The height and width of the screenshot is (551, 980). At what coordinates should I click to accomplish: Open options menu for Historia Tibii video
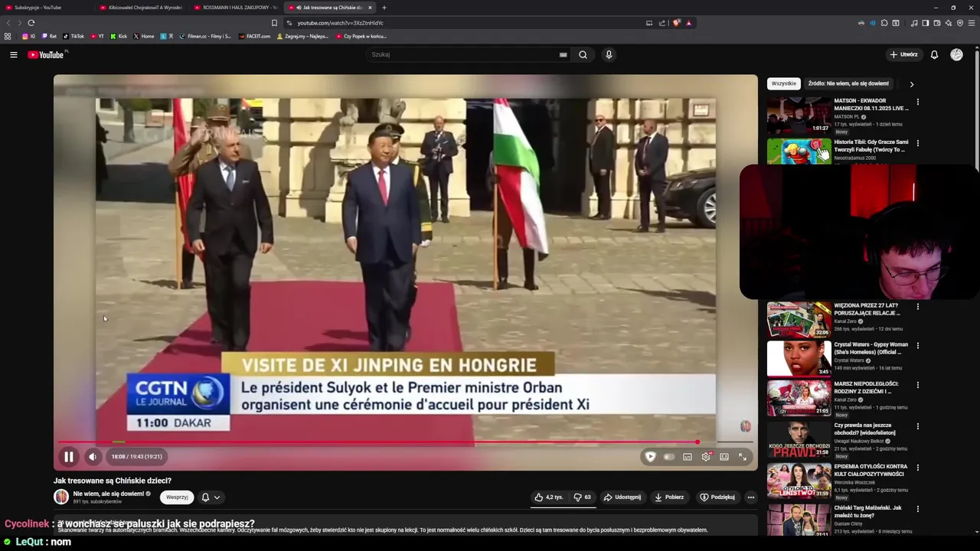coord(918,143)
